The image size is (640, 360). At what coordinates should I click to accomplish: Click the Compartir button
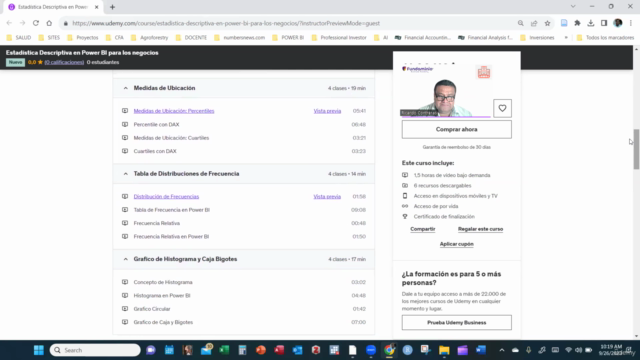(422, 229)
